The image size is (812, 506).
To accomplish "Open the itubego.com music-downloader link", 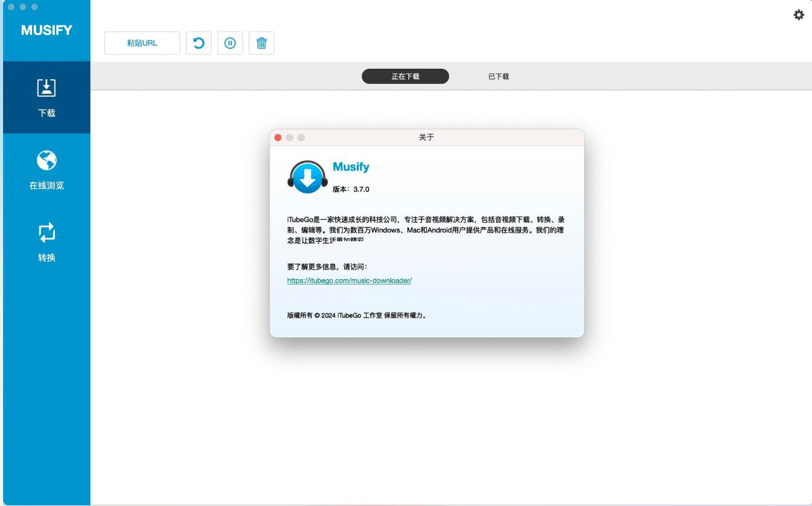I will pyautogui.click(x=349, y=281).
